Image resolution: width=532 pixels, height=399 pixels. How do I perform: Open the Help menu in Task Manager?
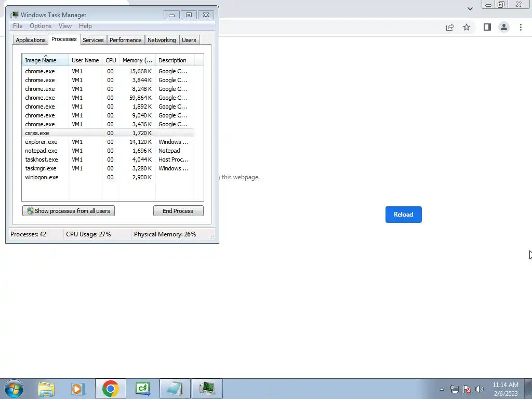[x=85, y=26]
